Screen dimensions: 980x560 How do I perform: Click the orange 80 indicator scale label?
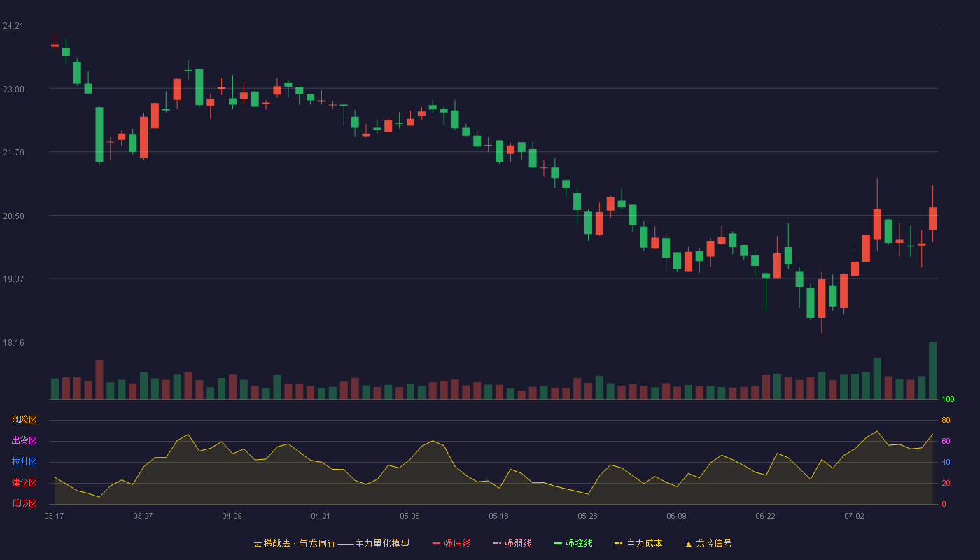(946, 420)
